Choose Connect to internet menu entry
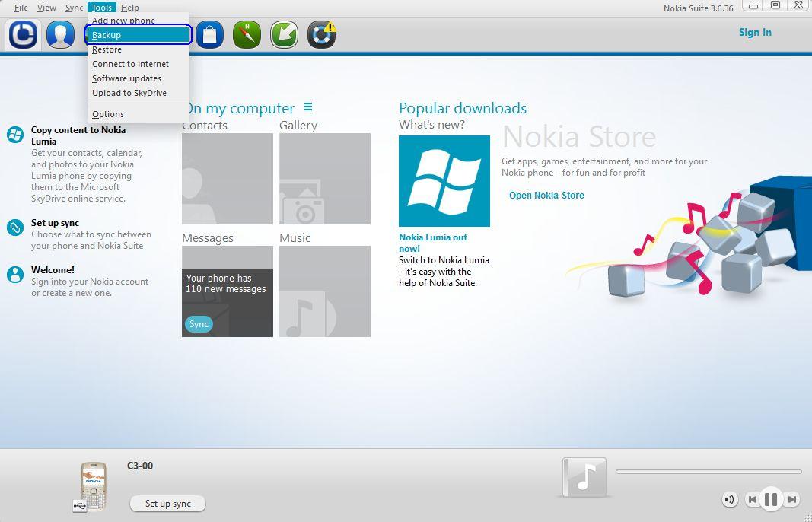812x522 pixels. (x=139, y=64)
